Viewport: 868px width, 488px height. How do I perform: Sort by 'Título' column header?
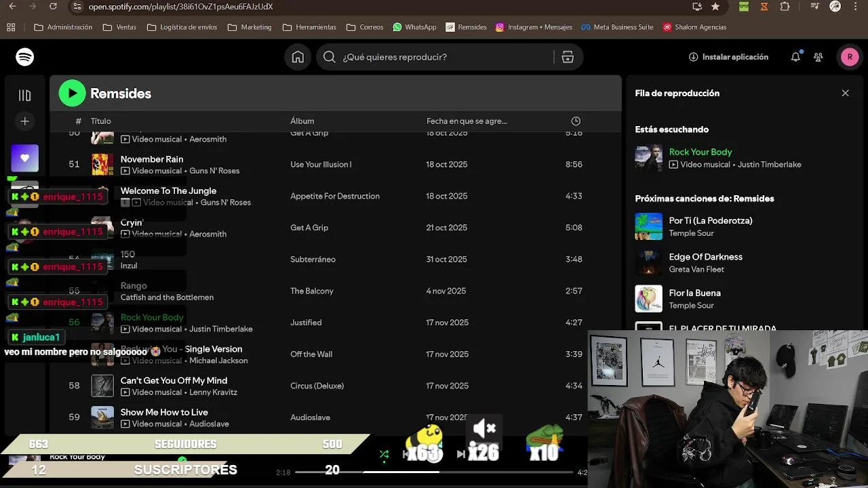coord(100,121)
